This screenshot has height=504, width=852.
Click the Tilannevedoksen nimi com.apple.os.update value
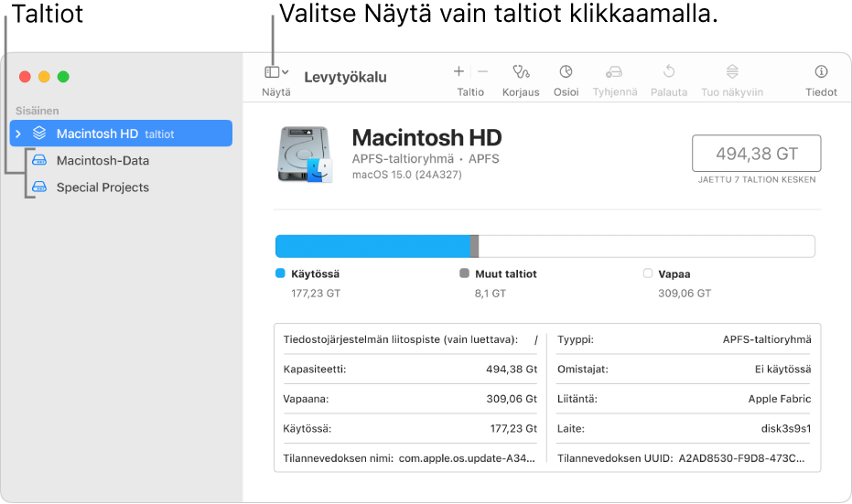[x=467, y=458]
